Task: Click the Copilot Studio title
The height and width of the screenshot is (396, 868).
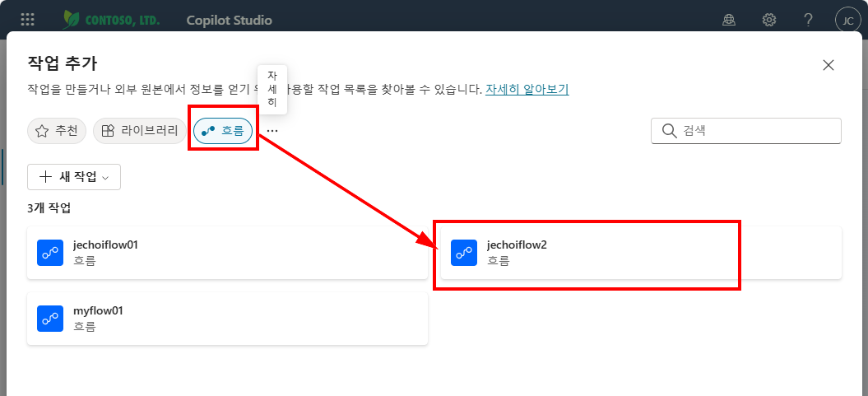Action: (x=230, y=21)
